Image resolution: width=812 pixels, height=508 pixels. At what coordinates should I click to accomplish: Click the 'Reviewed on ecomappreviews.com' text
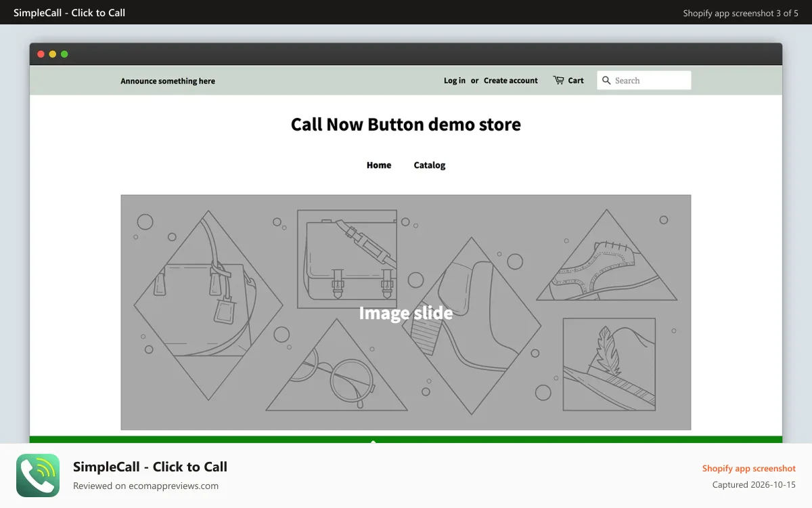click(145, 486)
